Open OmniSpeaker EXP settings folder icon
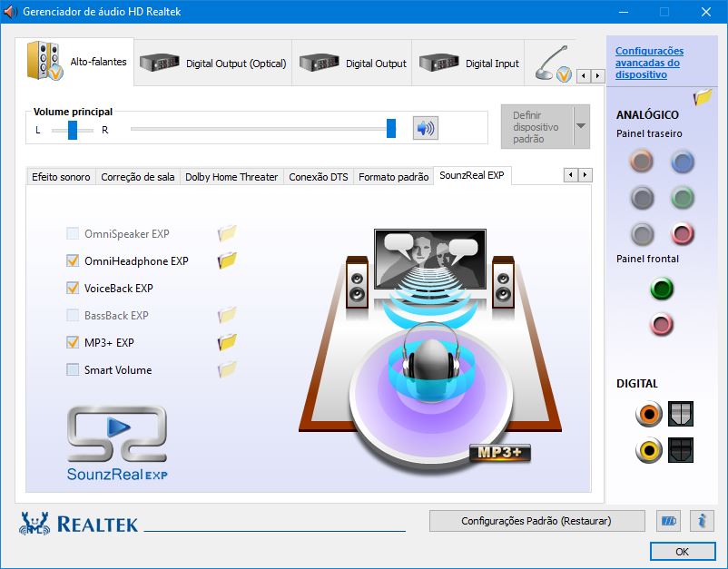The height and width of the screenshot is (569, 728). (x=227, y=233)
